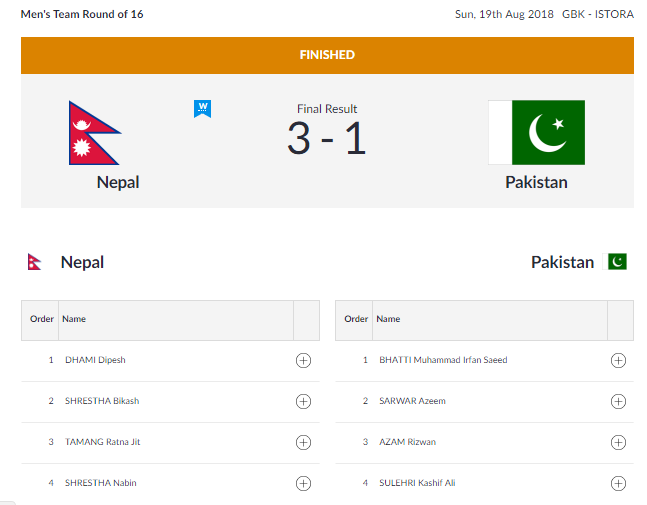The image size is (647, 505).
Task: Expand details for TAMANG Ratna Jit
Action: pyautogui.click(x=303, y=442)
